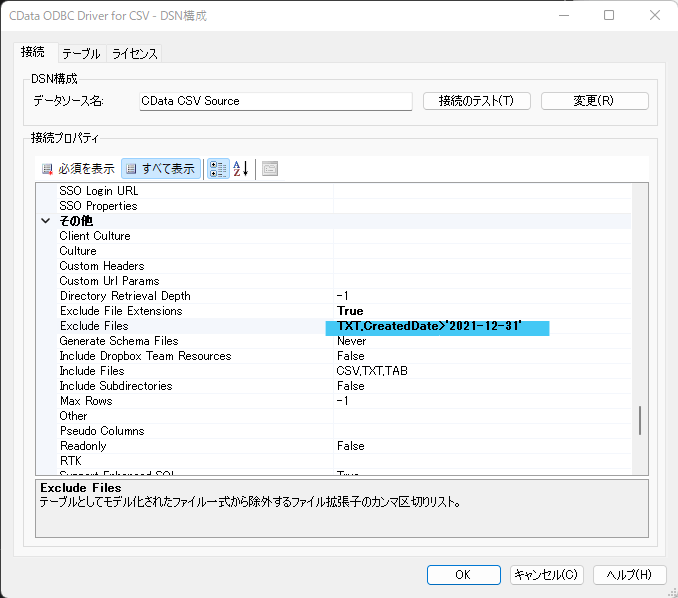Select the Exclude Files property label
The height and width of the screenshot is (598, 678).
[x=94, y=326]
